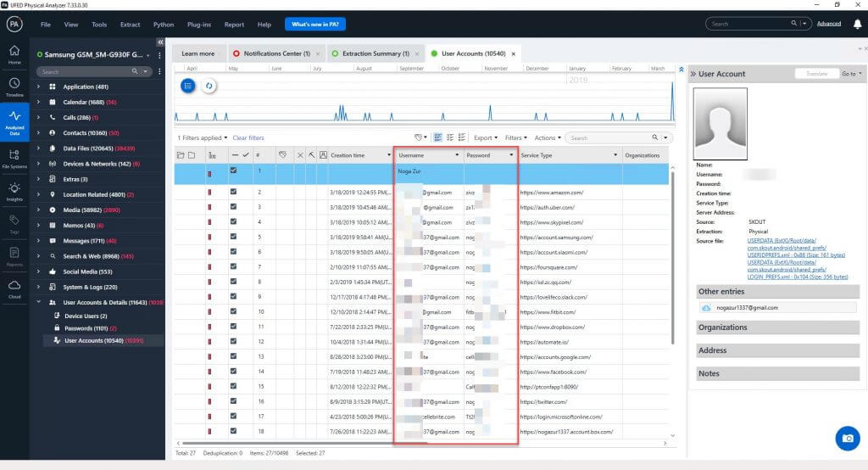Click the timeline refresh icon
The height and width of the screenshot is (470, 868).
pyautogui.click(x=209, y=86)
